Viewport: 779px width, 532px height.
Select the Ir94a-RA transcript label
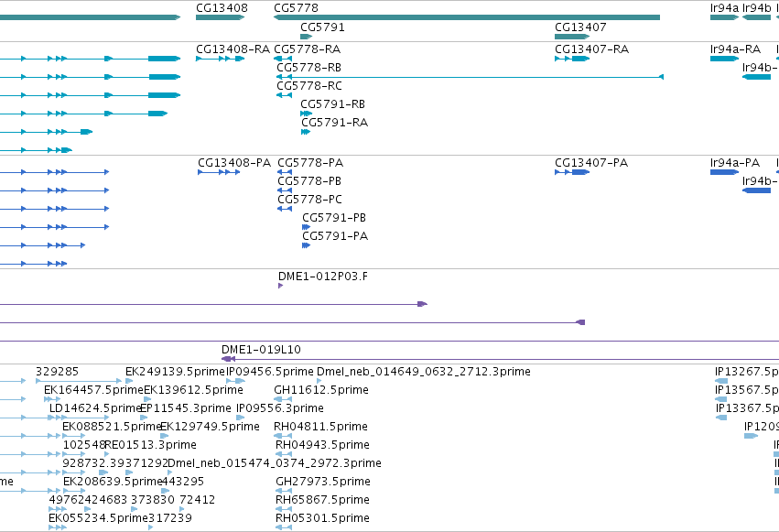(735, 49)
